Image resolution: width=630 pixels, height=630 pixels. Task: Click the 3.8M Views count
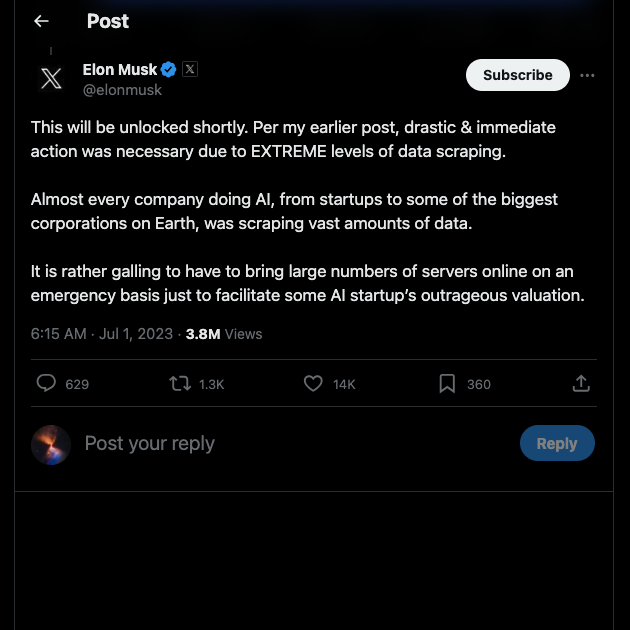coord(224,334)
